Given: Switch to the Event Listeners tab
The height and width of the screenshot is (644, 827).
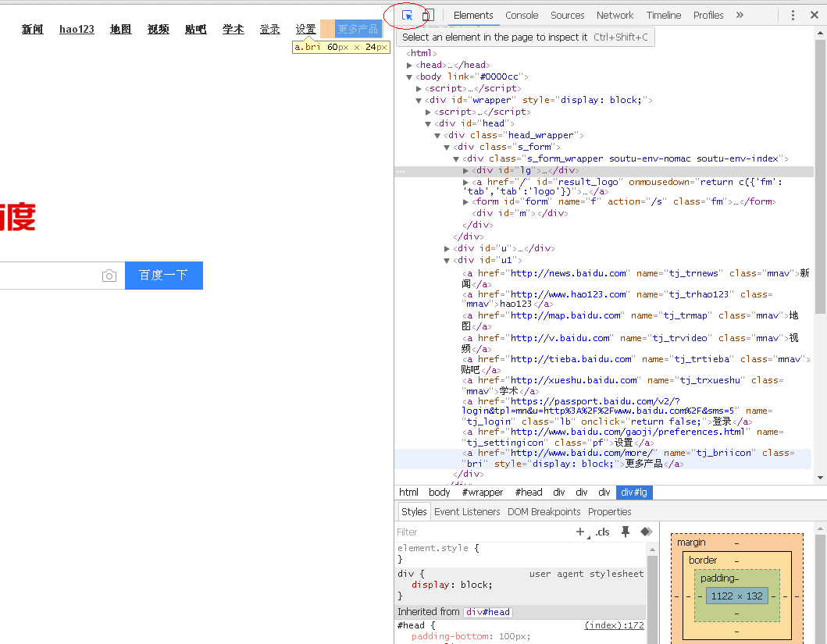Looking at the screenshot, I should [x=467, y=512].
